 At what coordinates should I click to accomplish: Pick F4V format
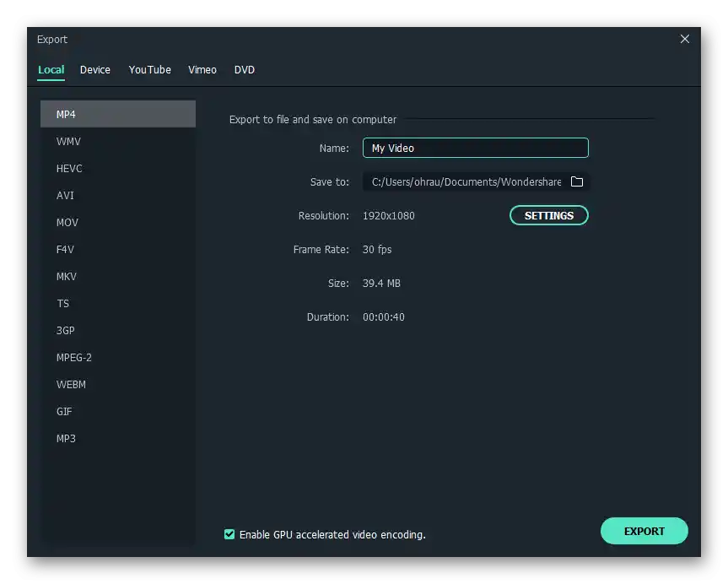click(118, 249)
